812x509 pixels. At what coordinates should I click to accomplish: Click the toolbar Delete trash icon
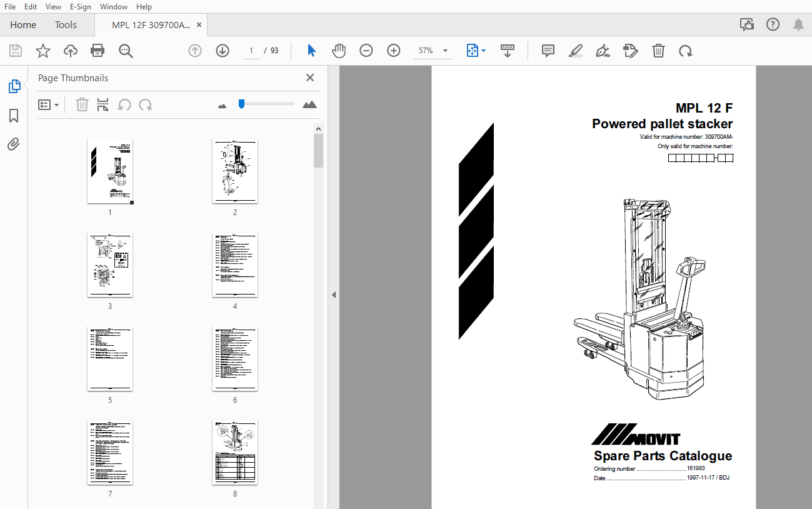tap(658, 51)
